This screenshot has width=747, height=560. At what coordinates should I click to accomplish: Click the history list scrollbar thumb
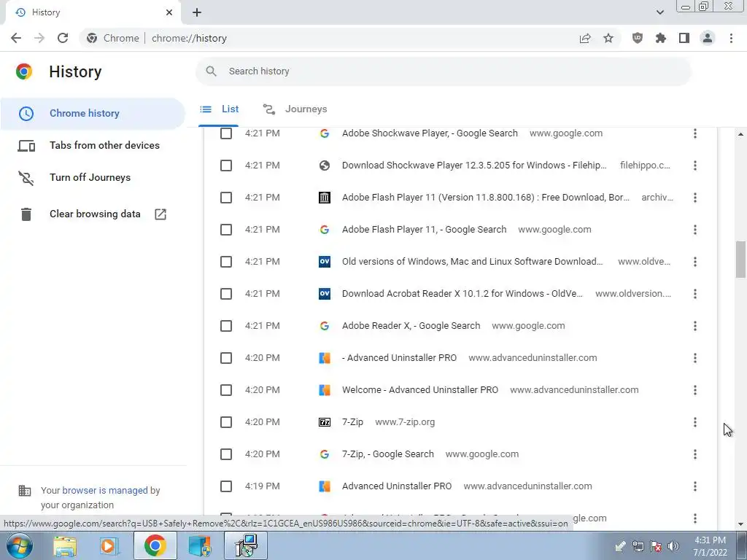click(740, 259)
